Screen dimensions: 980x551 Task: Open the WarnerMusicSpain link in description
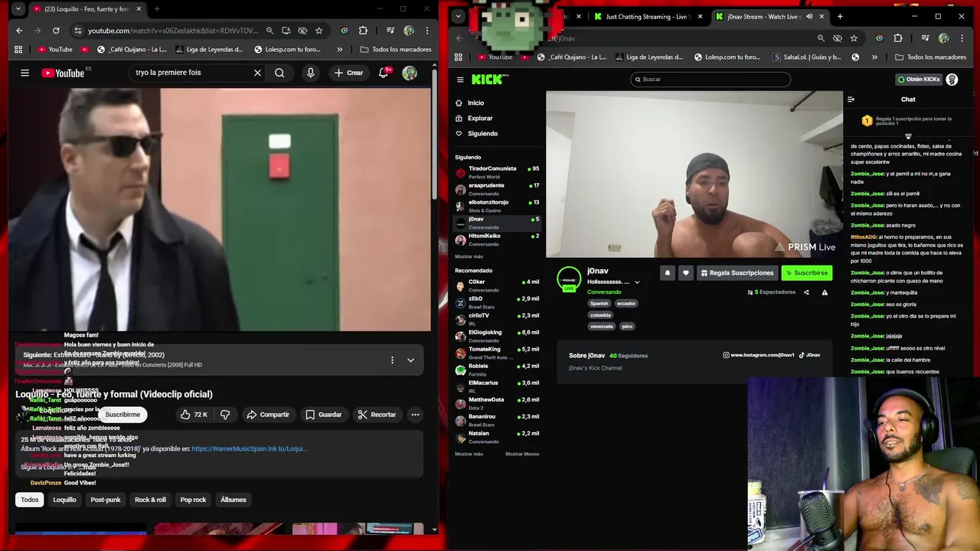coord(249,448)
